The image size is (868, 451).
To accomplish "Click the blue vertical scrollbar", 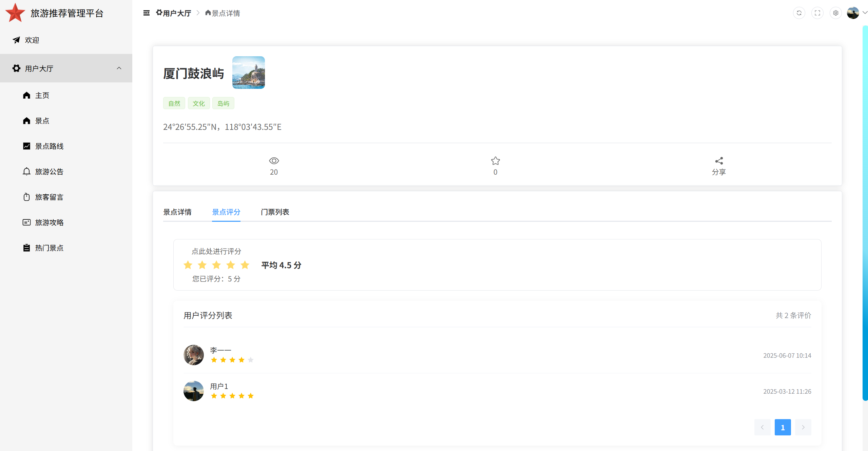I will click(865, 214).
